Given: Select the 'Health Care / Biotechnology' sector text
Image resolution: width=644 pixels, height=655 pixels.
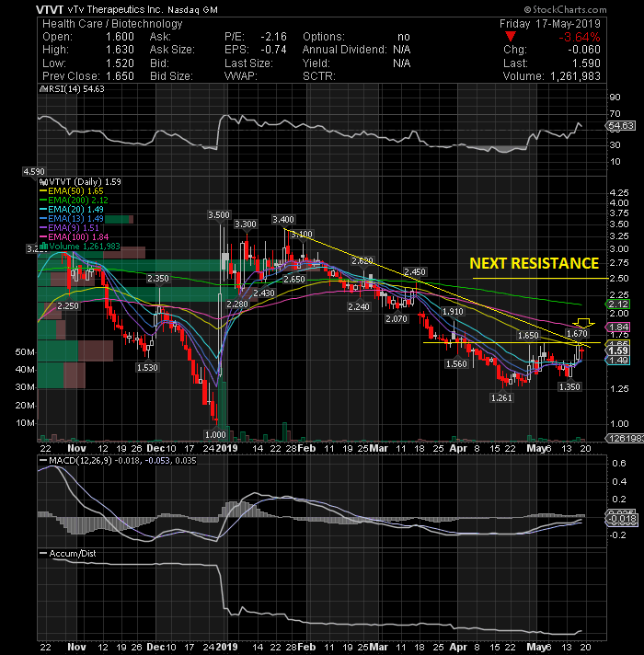Looking at the screenshot, I should point(112,24).
